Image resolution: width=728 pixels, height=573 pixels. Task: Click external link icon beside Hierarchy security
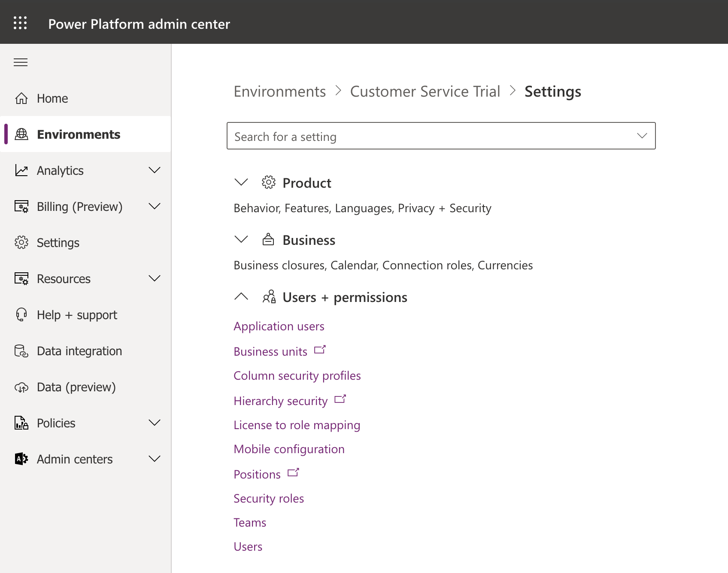click(340, 399)
